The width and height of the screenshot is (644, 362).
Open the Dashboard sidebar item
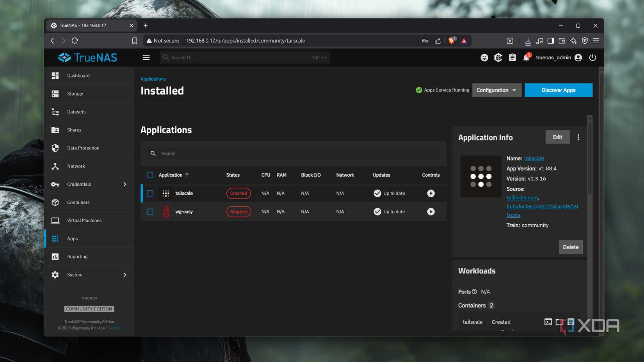pos(89,76)
